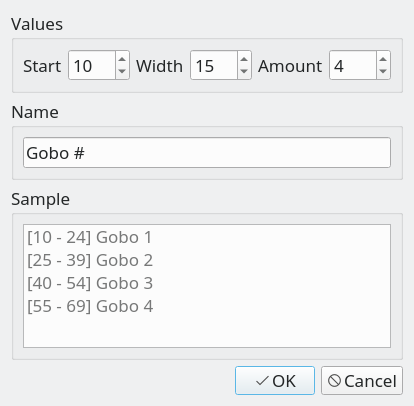Viewport: 414px width, 406px height.
Task: Click the checkmark icon on OK
Action: click(262, 381)
